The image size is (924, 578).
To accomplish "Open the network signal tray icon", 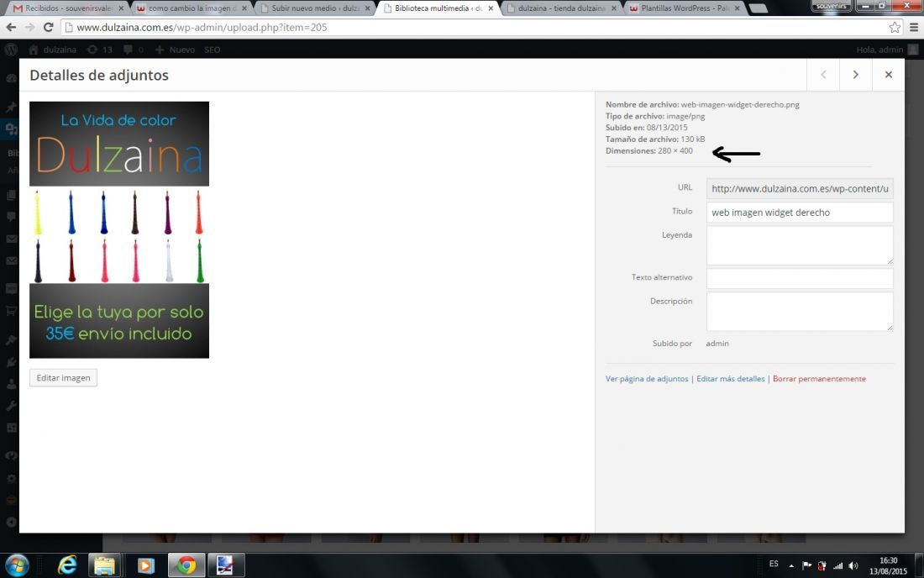I will (x=837, y=565).
